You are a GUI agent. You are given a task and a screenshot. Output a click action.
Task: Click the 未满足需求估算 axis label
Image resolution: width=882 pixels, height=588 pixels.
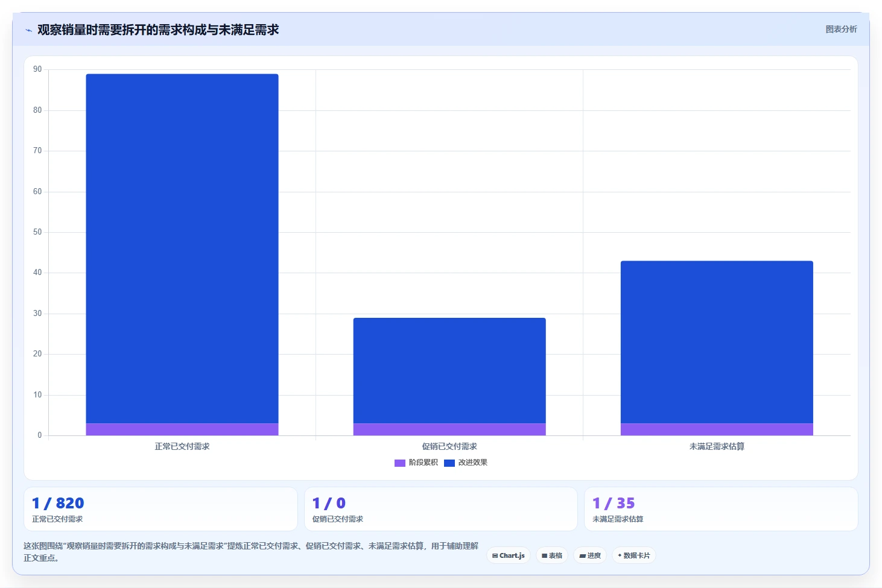tap(717, 446)
